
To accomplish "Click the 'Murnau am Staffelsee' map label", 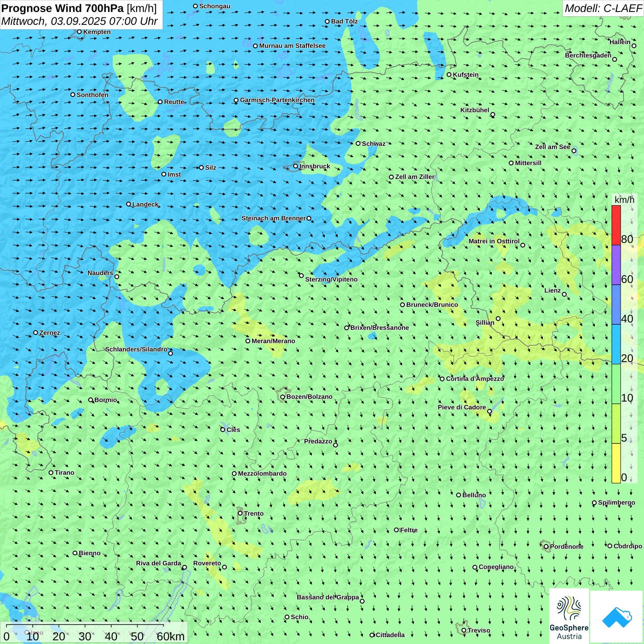I will [x=293, y=46].
